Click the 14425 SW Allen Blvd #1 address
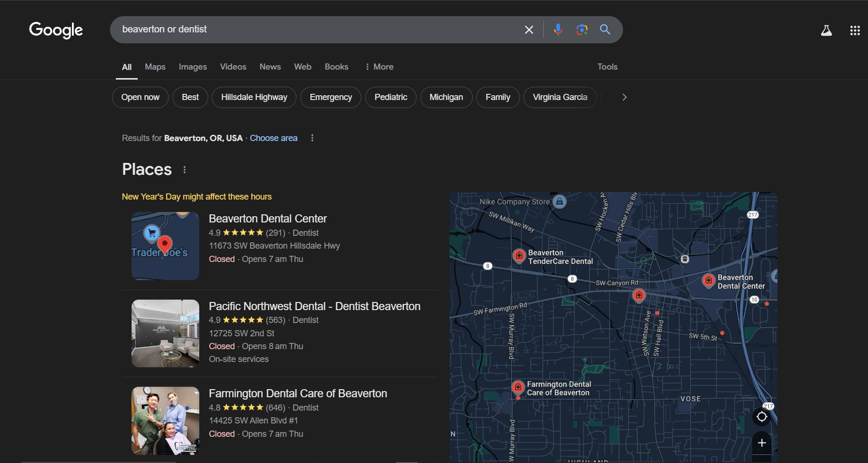The width and height of the screenshot is (868, 463). pyautogui.click(x=254, y=421)
